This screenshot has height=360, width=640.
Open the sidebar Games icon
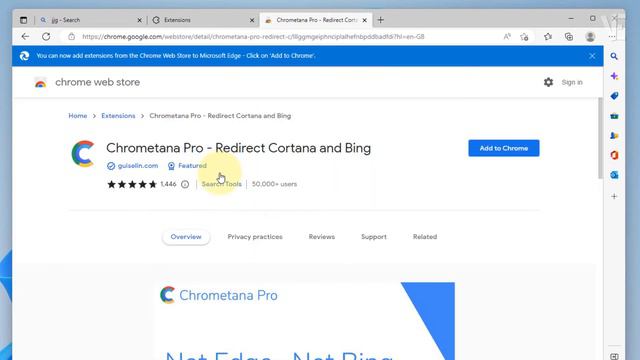(x=614, y=136)
